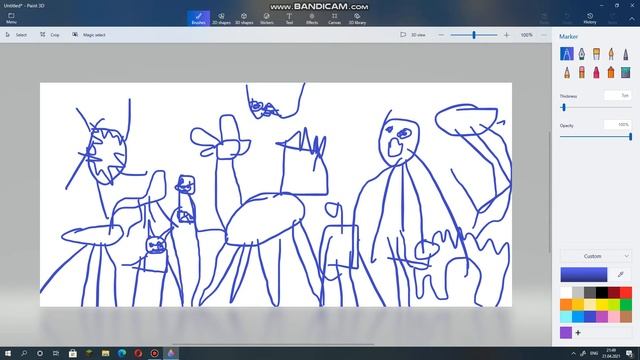Adjust the Thickness slider
Screen dimensions: 640x360
[x=596, y=107]
